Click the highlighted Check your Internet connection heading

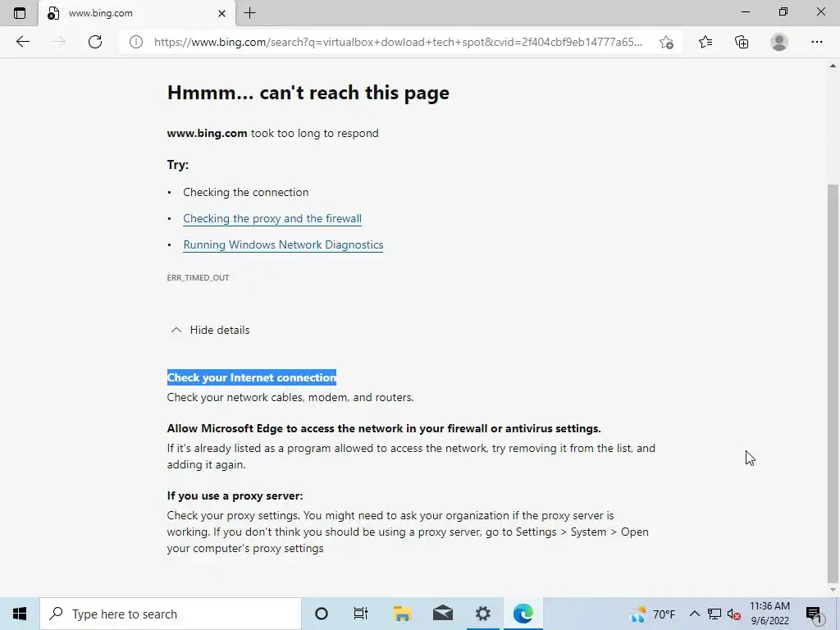(251, 377)
